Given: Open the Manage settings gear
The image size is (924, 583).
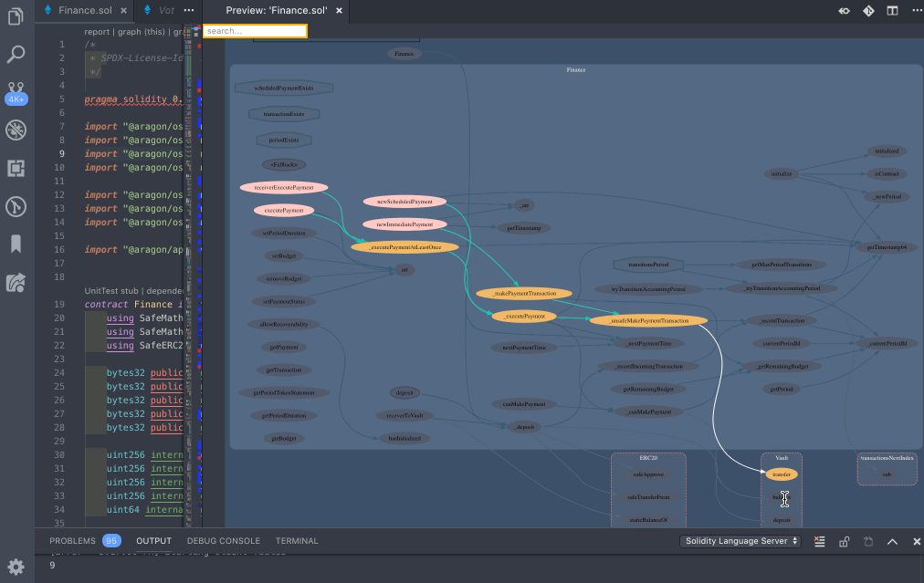Looking at the screenshot, I should (16, 567).
